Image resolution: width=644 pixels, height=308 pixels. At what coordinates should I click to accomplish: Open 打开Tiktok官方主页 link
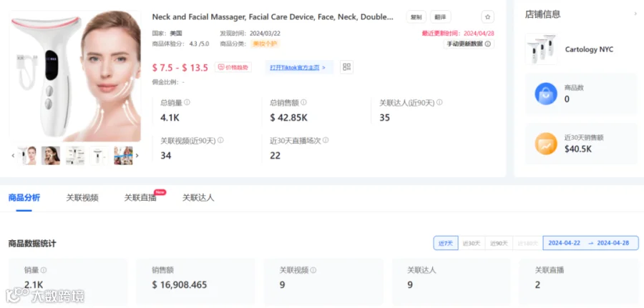click(x=298, y=67)
